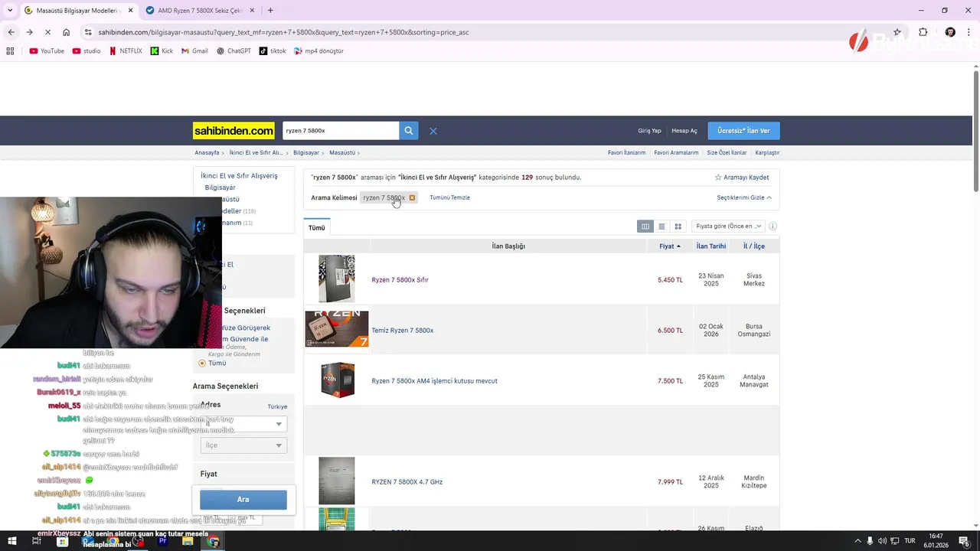Stop page loading with X button
980x551 pixels.
pyautogui.click(x=47, y=32)
